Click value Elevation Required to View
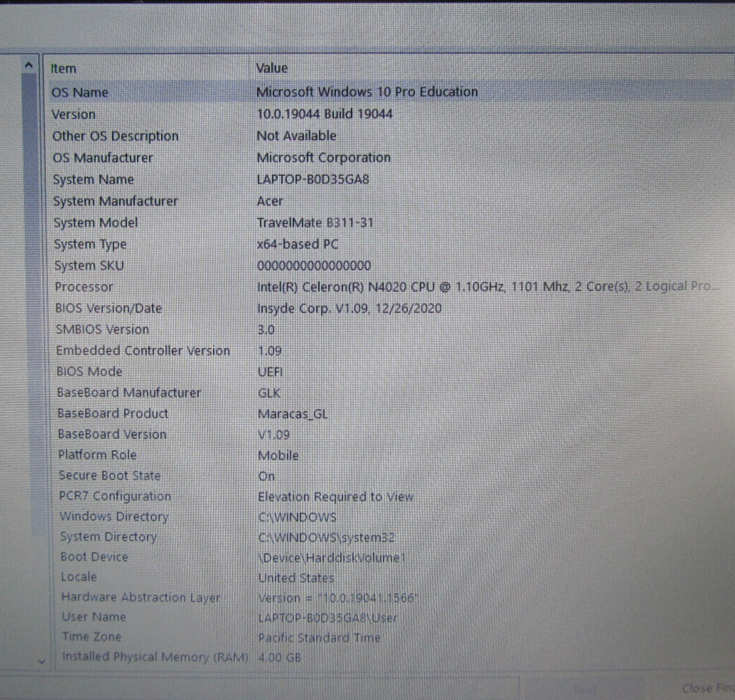Screen dimensions: 735x700 [336, 497]
